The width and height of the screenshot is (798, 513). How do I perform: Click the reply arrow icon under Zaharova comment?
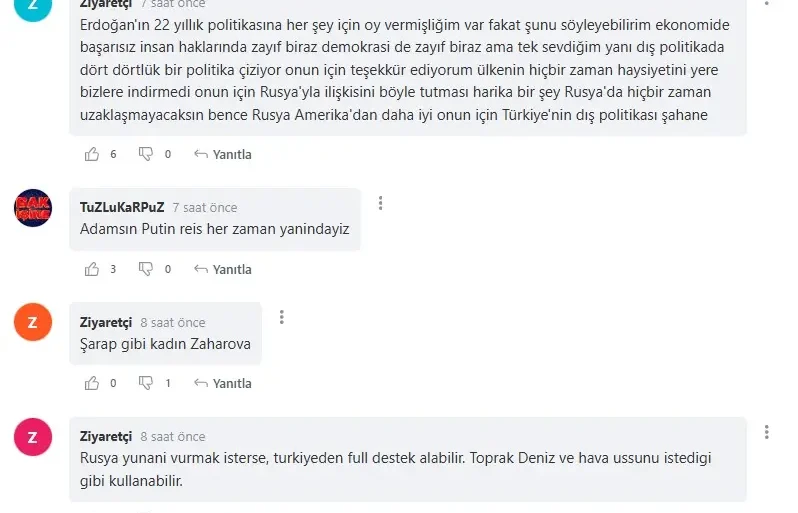201,383
